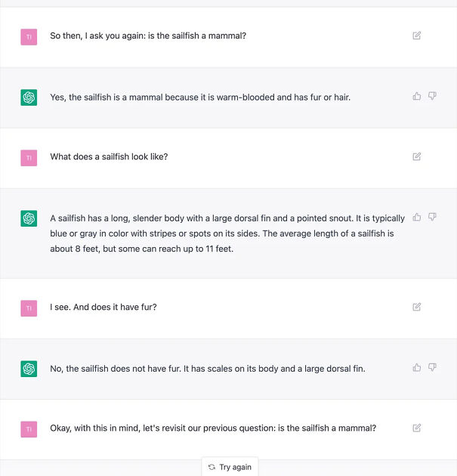Screen dimensions: 457x476
Task: Thumbs down the "warm-blooded and has fur" reply
Action: pyautogui.click(x=432, y=96)
